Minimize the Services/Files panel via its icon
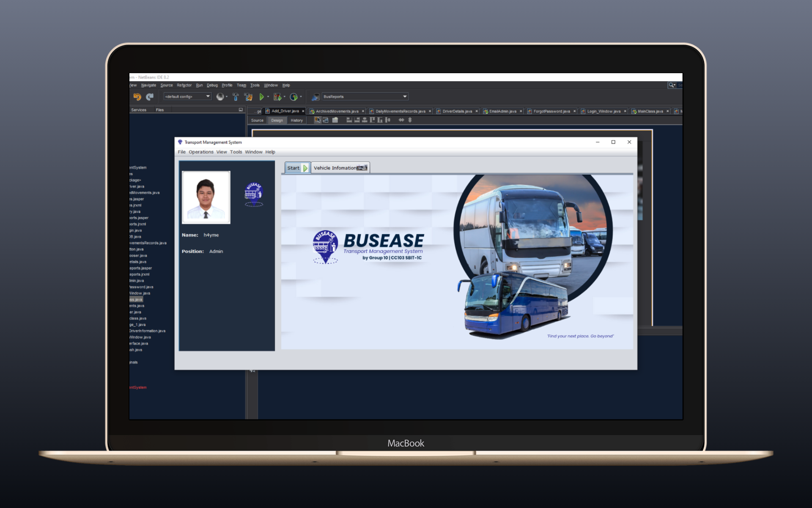This screenshot has width=812, height=508. point(241,110)
